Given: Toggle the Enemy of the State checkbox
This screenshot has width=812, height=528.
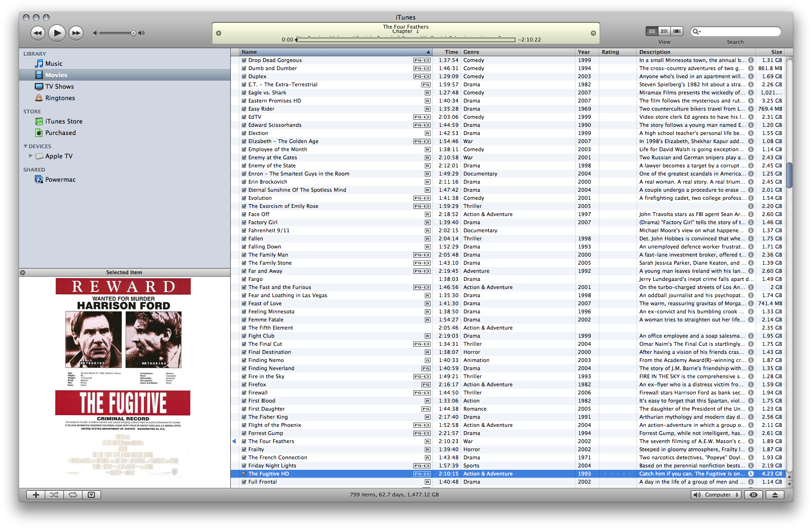Looking at the screenshot, I should tap(244, 166).
